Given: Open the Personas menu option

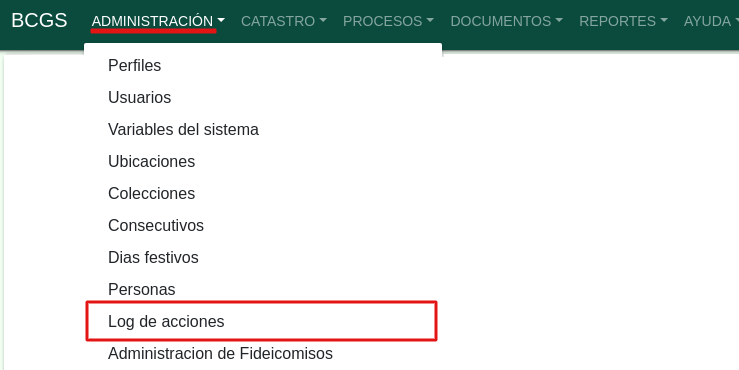Looking at the screenshot, I should pyautogui.click(x=263, y=289).
